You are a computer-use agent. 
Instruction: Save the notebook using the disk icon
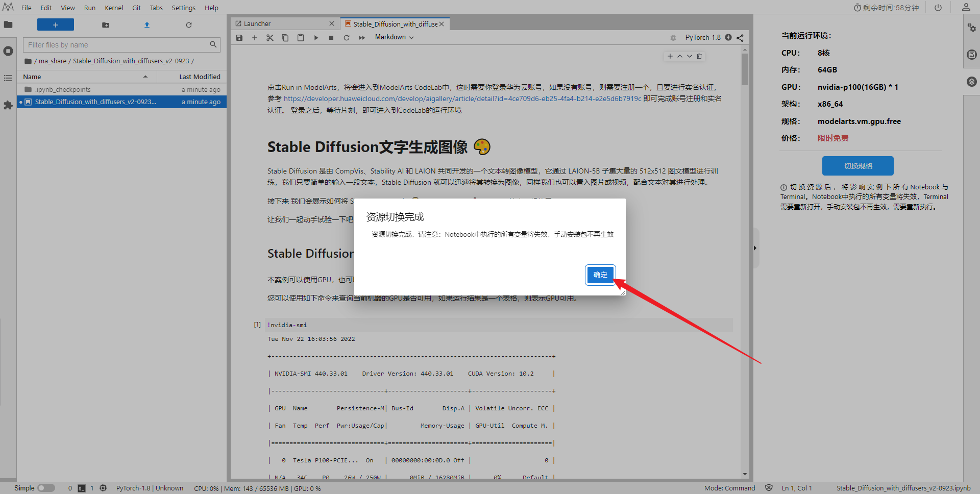(239, 38)
